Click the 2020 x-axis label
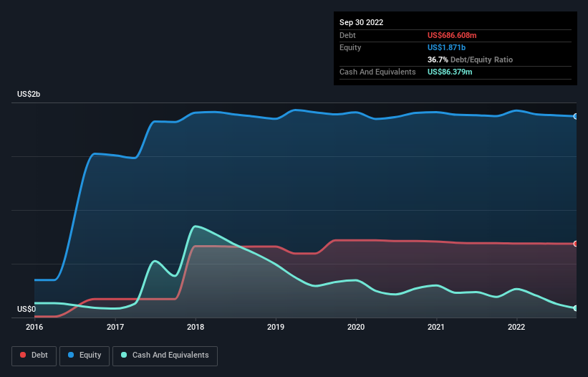This screenshot has width=588, height=377. coord(356,327)
